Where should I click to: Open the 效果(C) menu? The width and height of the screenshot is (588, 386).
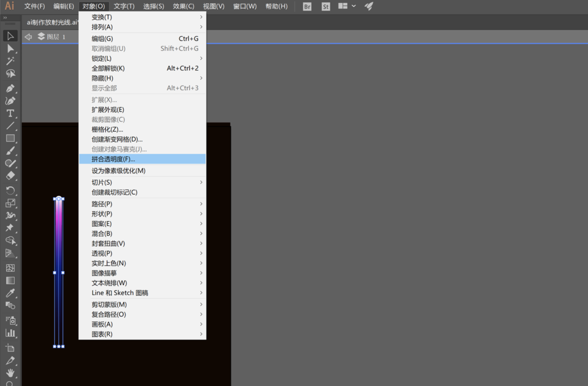click(x=184, y=6)
